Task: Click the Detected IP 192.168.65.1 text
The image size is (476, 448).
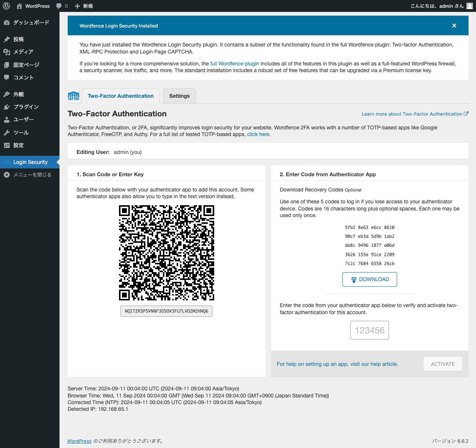Action: click(98, 409)
